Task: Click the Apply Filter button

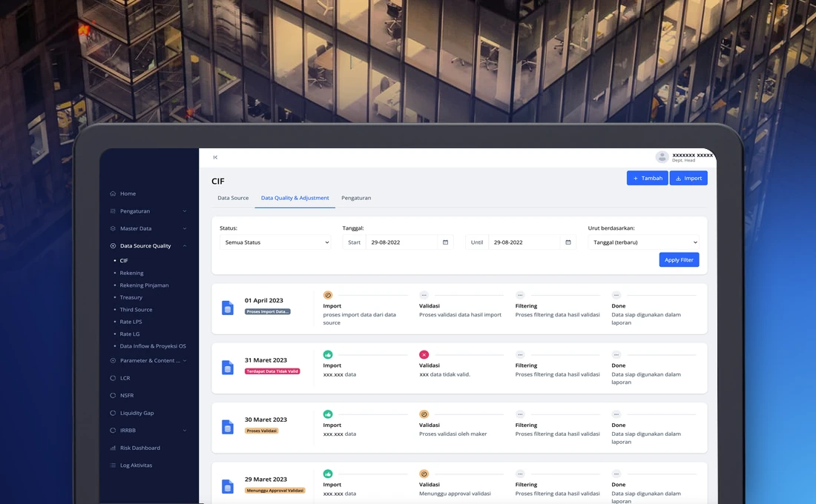Action: click(679, 259)
